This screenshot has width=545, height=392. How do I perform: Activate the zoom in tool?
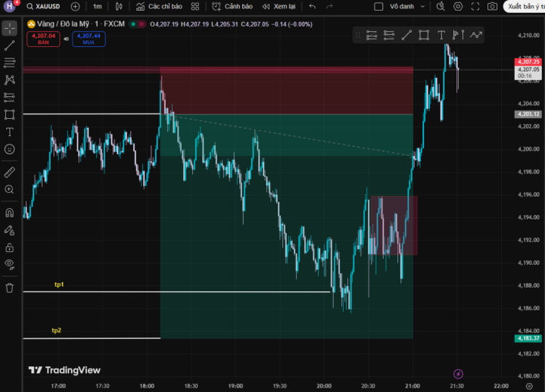click(10, 189)
